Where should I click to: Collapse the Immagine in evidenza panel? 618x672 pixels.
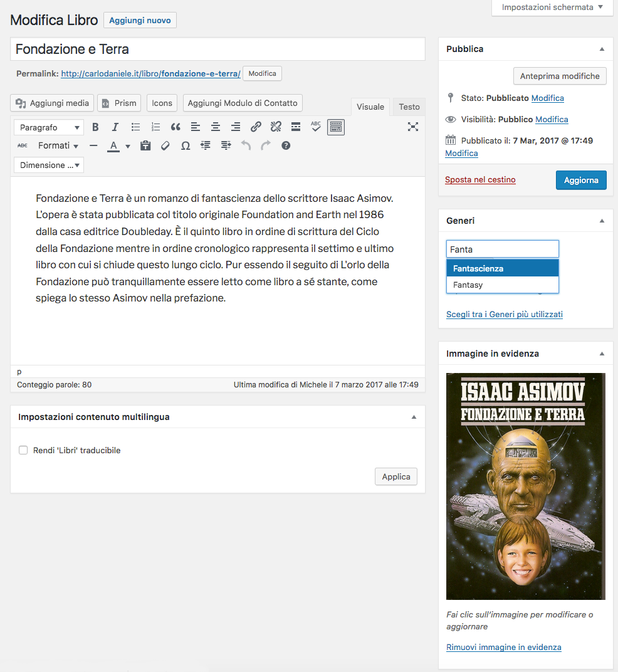point(602,354)
